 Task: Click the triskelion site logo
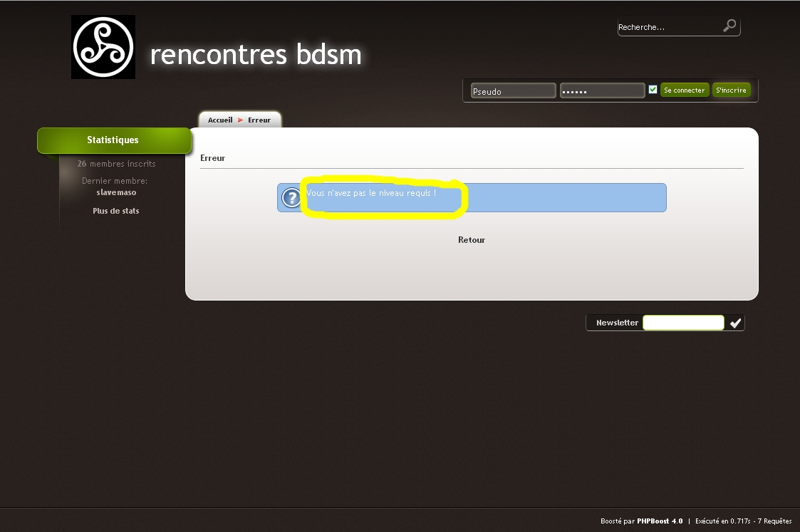(103, 47)
